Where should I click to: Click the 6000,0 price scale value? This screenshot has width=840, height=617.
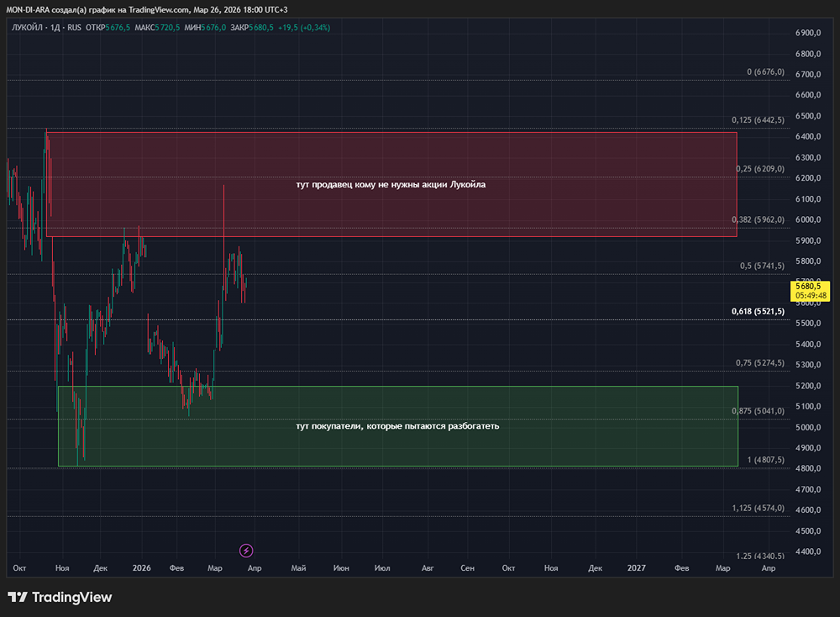tap(808, 219)
